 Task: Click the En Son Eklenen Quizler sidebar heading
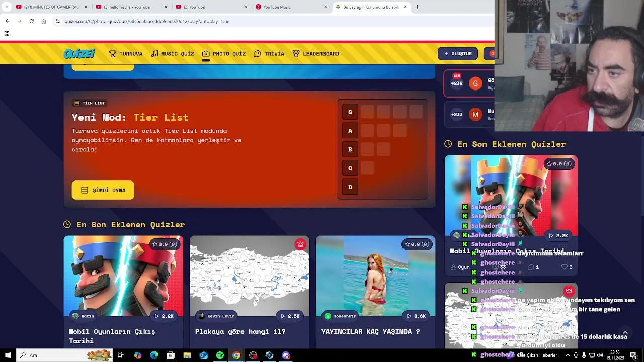(512, 144)
